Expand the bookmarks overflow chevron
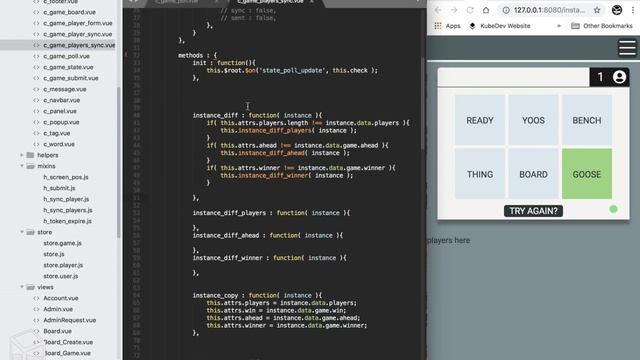 coord(559,26)
